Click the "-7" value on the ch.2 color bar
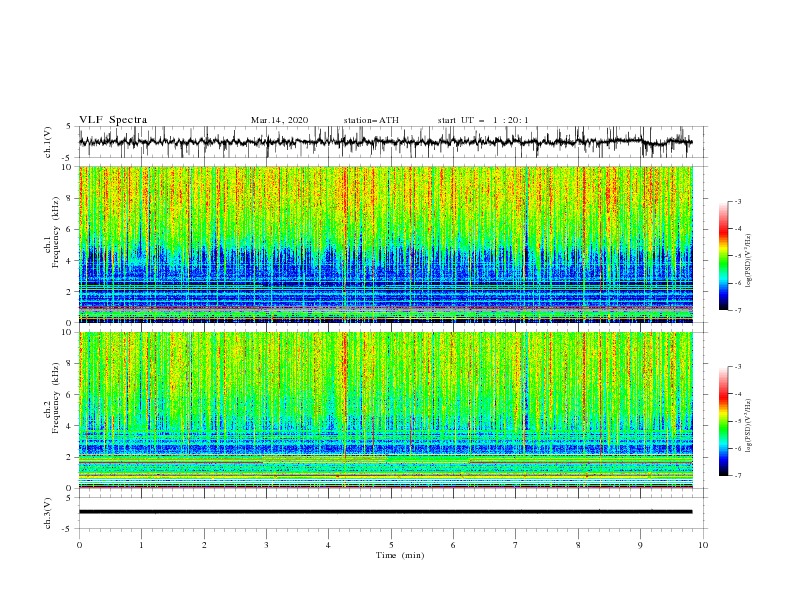This screenshot has width=792, height=612. coord(737,475)
